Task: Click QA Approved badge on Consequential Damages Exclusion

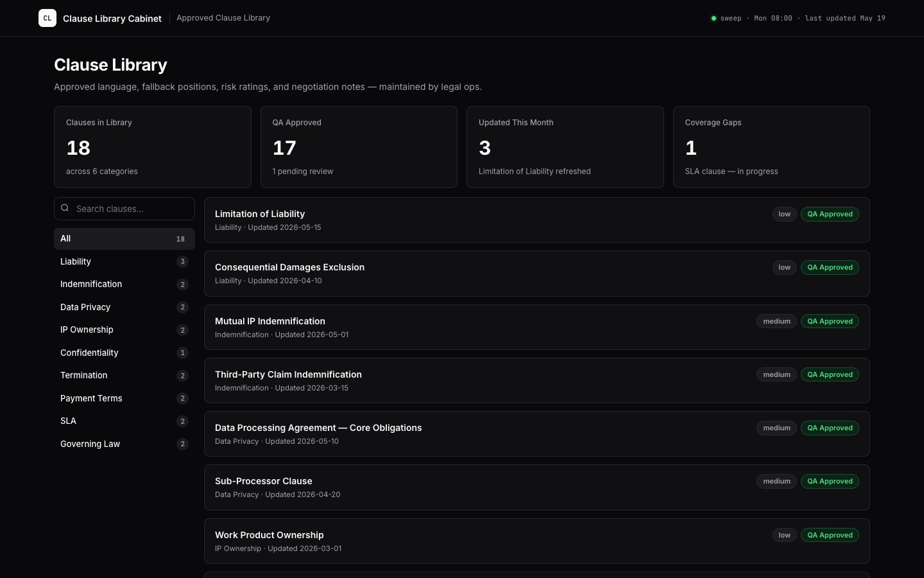Action: (830, 267)
